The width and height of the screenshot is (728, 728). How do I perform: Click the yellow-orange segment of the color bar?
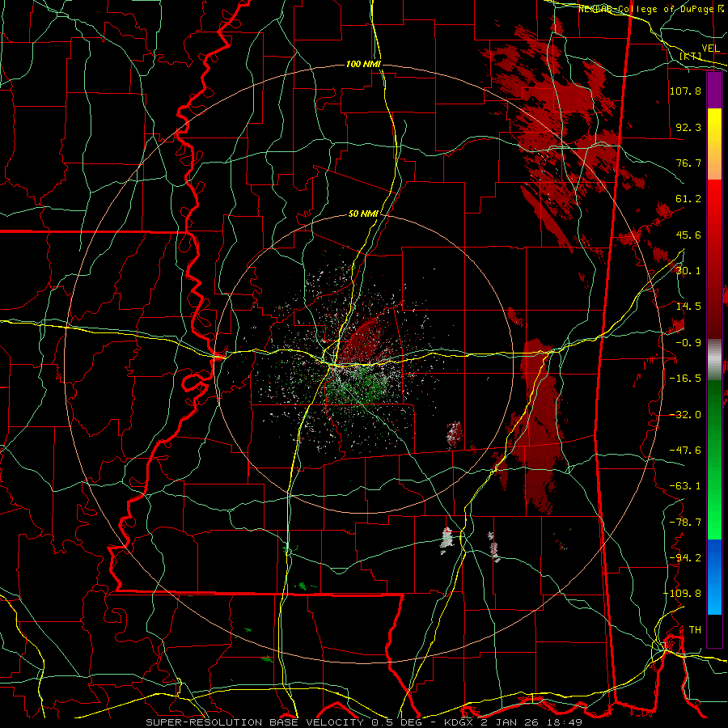[x=714, y=144]
